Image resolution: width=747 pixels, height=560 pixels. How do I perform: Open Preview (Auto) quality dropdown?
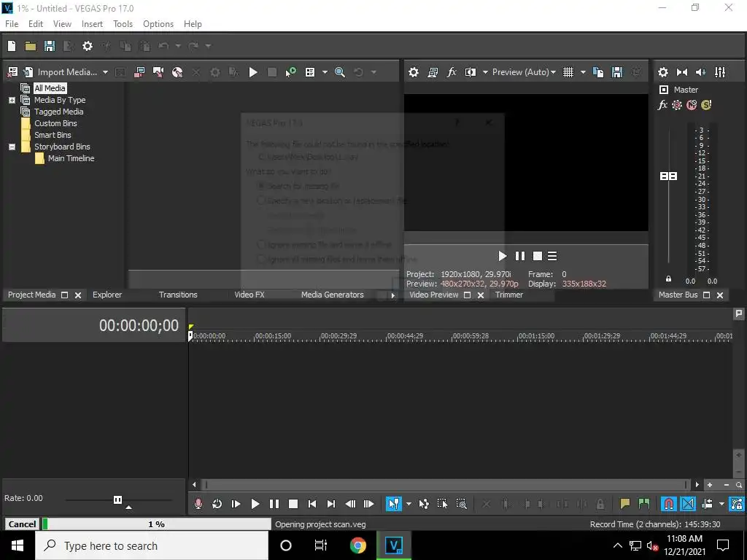(x=524, y=72)
